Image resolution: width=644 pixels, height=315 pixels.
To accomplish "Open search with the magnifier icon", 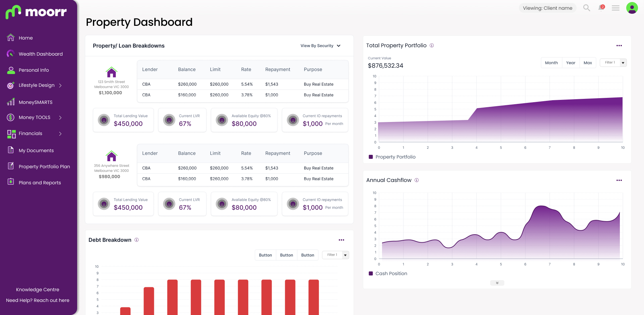I will [587, 8].
